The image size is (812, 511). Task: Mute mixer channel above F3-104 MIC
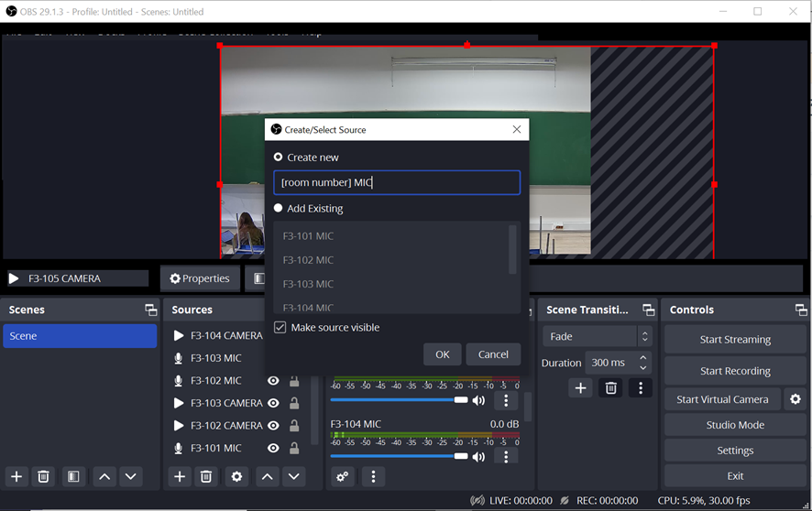(x=478, y=400)
